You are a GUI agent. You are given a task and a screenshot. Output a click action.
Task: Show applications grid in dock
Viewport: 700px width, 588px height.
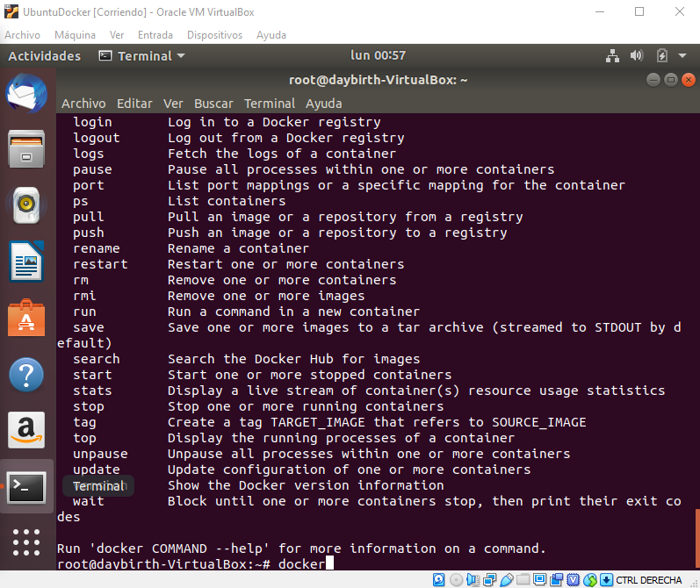[x=27, y=541]
